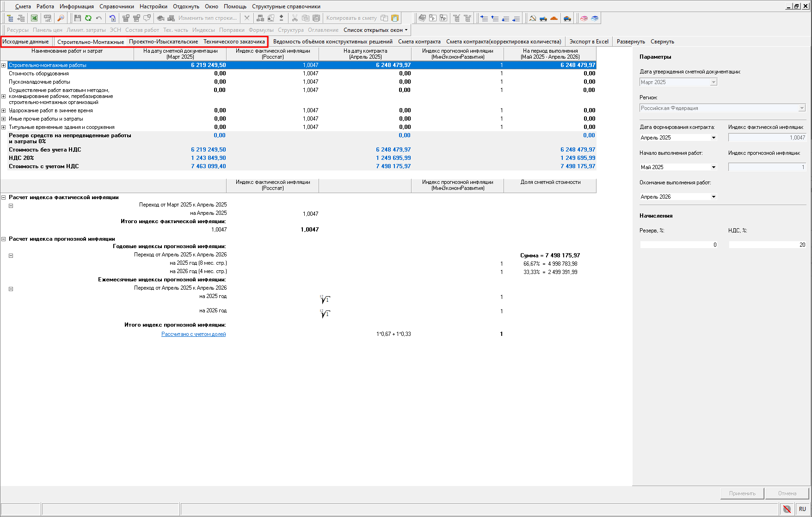Click the blue truck toolbar icon
812x517 pixels.
pyautogui.click(x=543, y=18)
